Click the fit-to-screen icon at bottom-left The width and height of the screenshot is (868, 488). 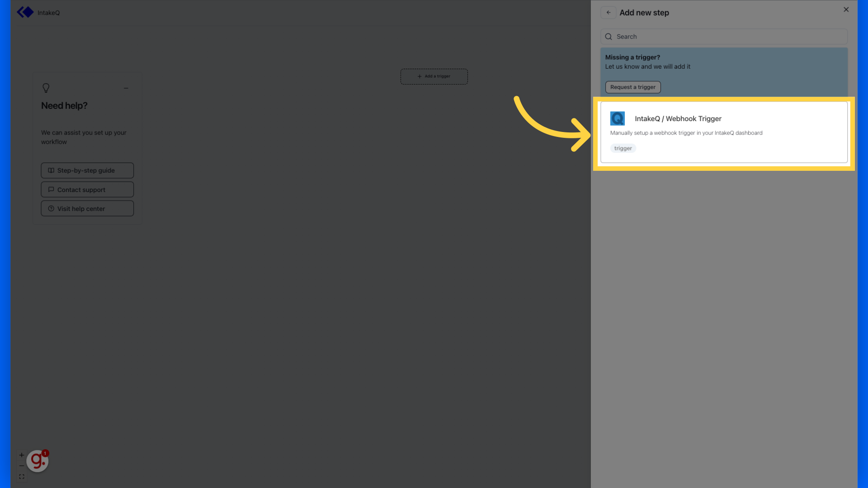pyautogui.click(x=21, y=476)
